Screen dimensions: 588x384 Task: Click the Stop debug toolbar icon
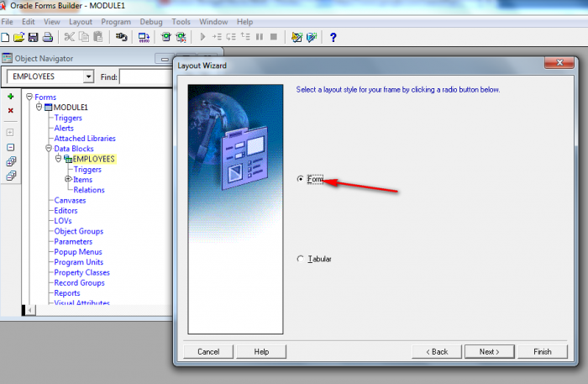pyautogui.click(x=274, y=37)
